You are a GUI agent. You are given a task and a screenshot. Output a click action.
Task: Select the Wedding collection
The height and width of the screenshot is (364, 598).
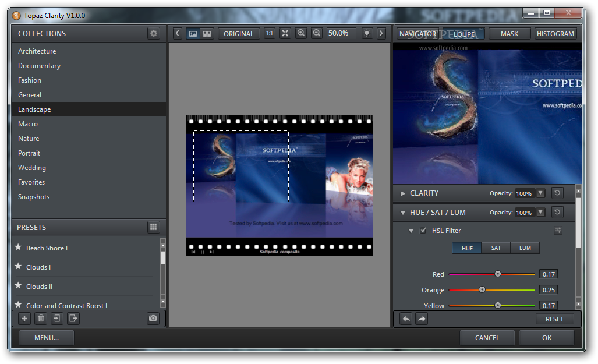click(89, 168)
